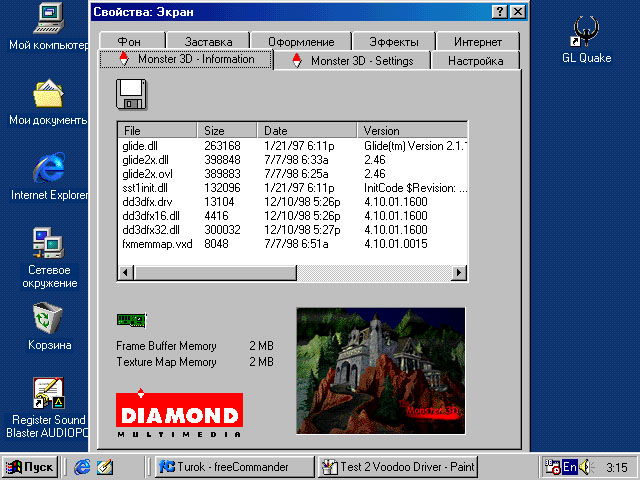Click the notepad quick launch icon

click(x=105, y=467)
